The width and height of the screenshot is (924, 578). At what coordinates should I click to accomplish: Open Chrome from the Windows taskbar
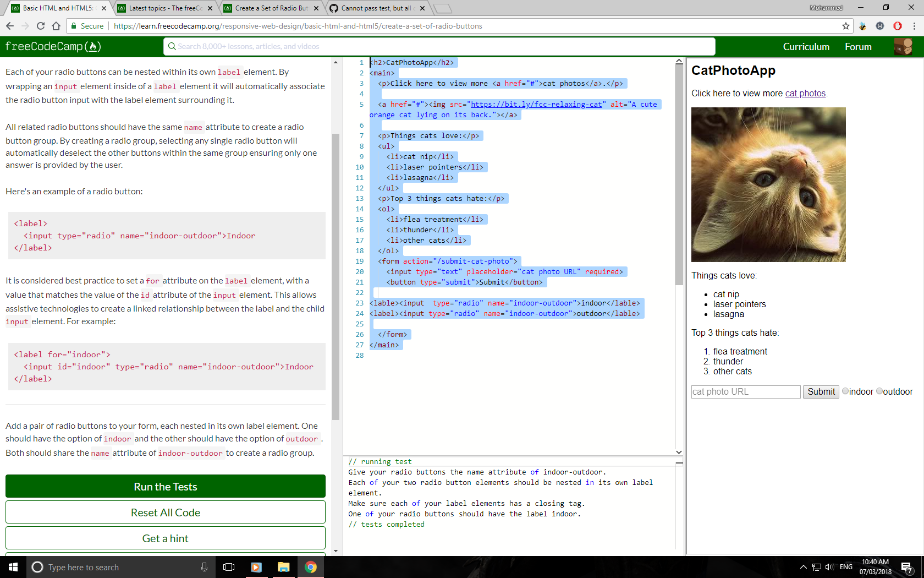coord(311,567)
